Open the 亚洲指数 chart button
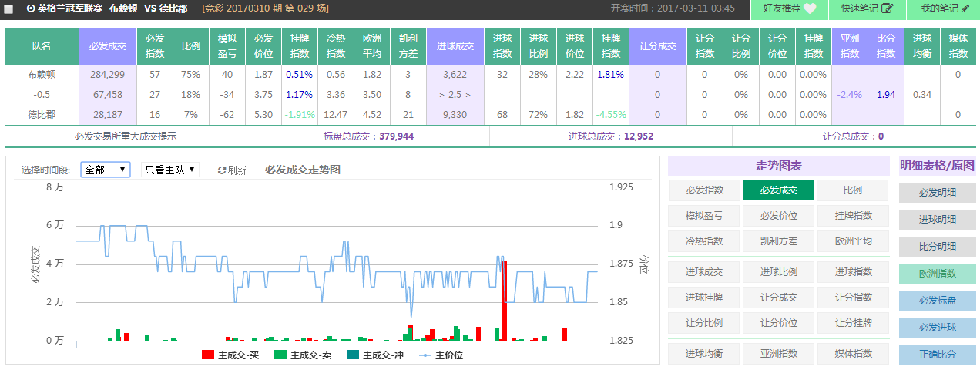This screenshot has height=370, width=980. tap(778, 354)
